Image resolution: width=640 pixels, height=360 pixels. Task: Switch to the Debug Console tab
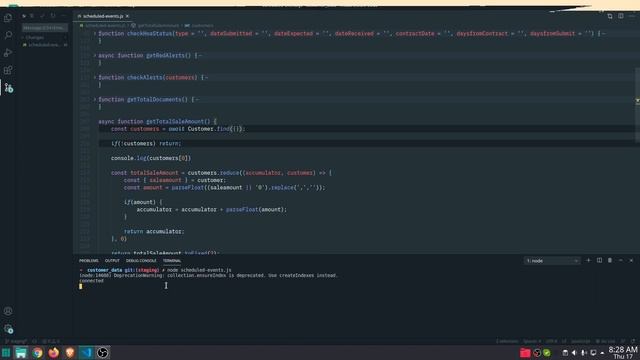(141, 261)
